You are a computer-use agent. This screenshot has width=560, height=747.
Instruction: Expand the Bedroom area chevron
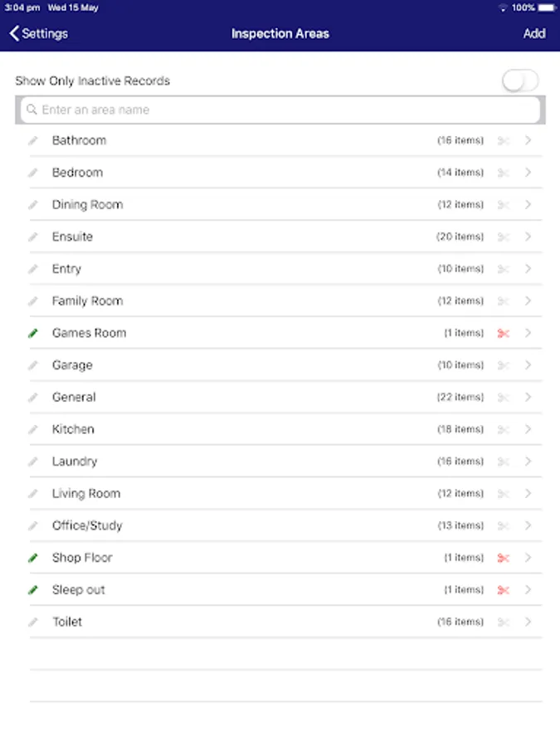click(x=528, y=173)
